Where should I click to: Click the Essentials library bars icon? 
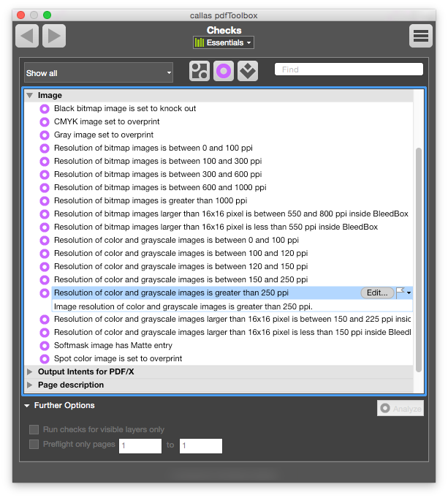[x=200, y=42]
